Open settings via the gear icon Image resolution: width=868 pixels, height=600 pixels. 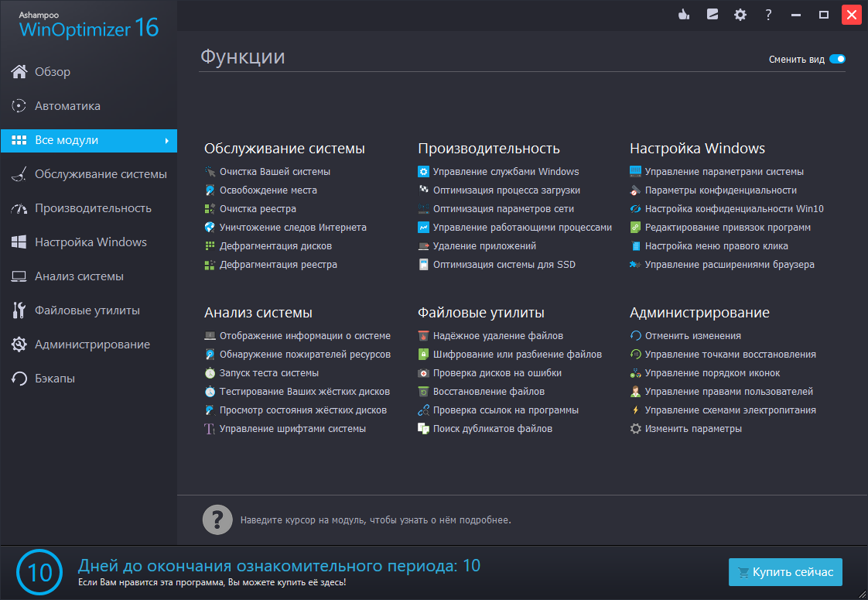point(740,15)
